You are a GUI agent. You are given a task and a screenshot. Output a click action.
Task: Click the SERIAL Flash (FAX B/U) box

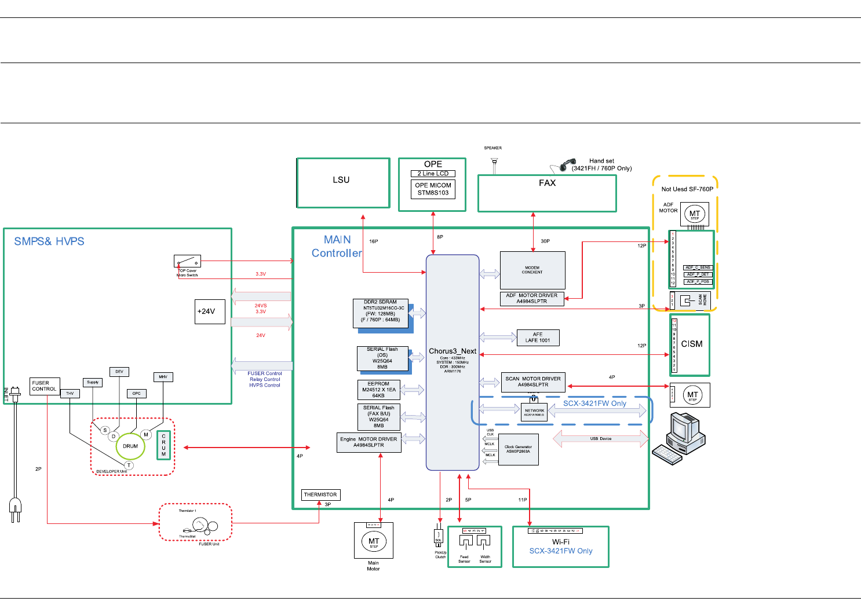[378, 417]
